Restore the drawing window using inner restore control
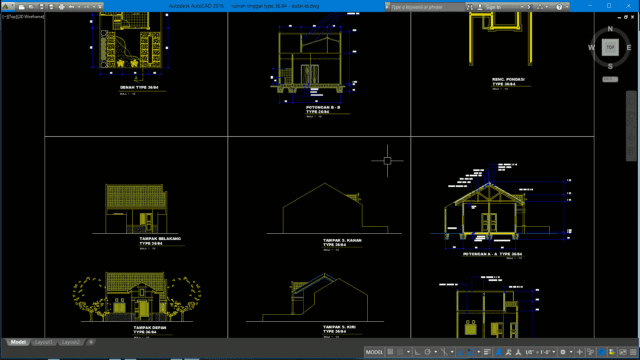The height and width of the screenshot is (360, 640). pos(626,17)
